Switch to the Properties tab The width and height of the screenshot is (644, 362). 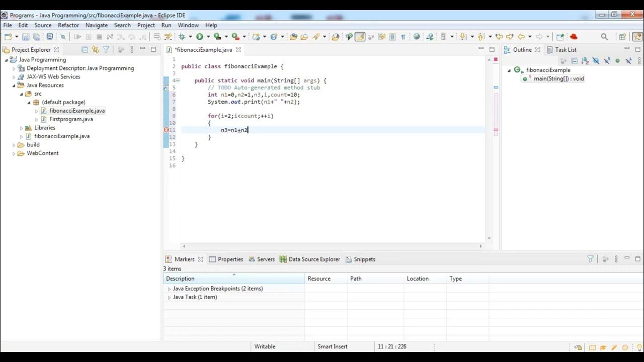pyautogui.click(x=226, y=259)
